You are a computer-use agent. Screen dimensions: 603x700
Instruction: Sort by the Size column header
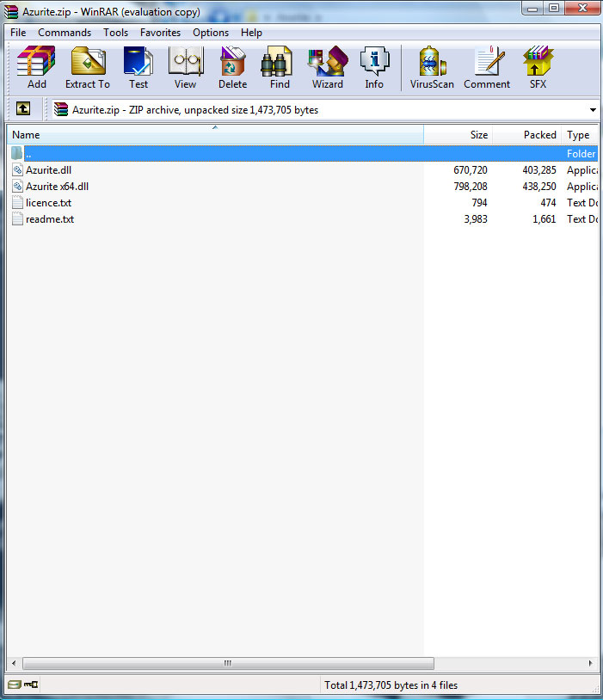click(458, 135)
